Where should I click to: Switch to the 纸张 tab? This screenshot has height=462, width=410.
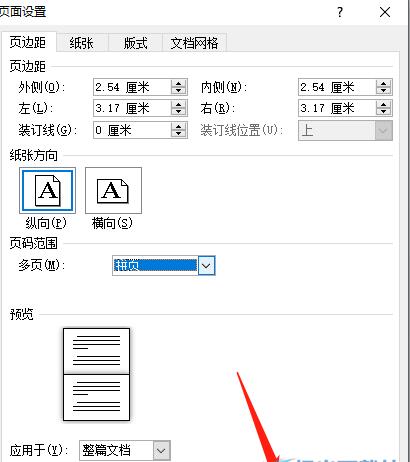82,43
